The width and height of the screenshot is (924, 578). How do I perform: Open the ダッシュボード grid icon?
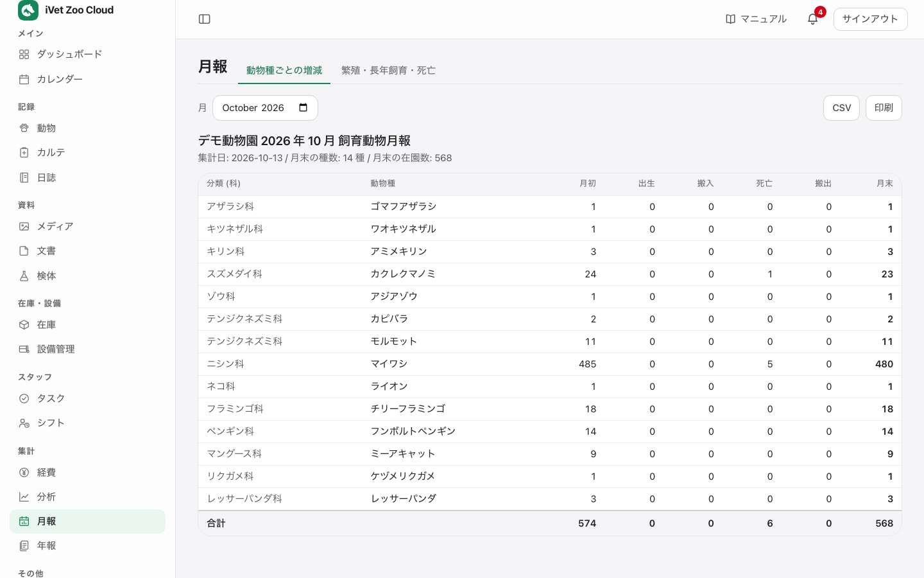coord(24,55)
